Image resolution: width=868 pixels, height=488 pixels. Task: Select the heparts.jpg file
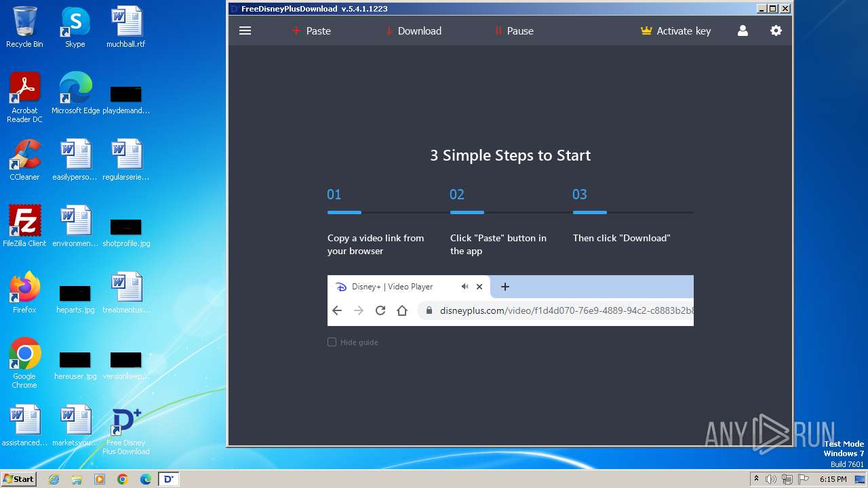(75, 298)
